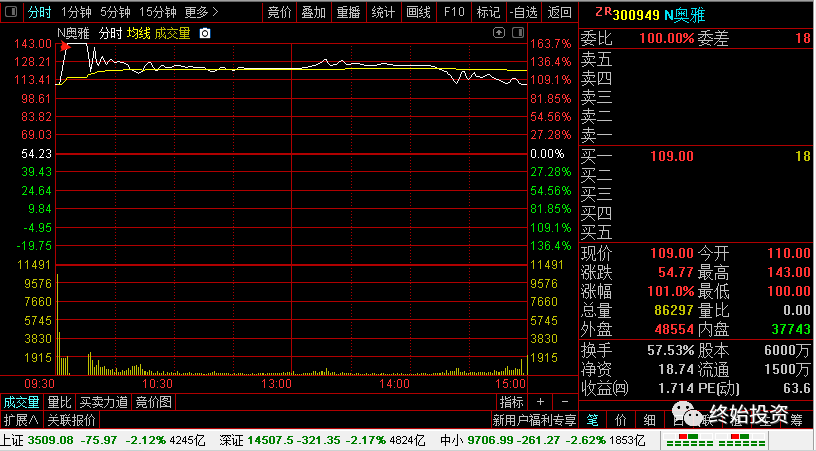This screenshot has width=816, height=451.
Task: Zoom in with the plus button
Action: coord(540,402)
